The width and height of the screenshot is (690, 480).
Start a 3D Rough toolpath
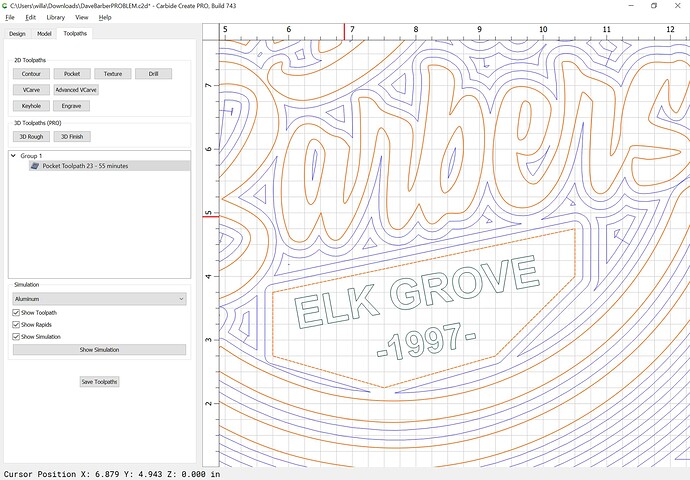click(x=31, y=136)
